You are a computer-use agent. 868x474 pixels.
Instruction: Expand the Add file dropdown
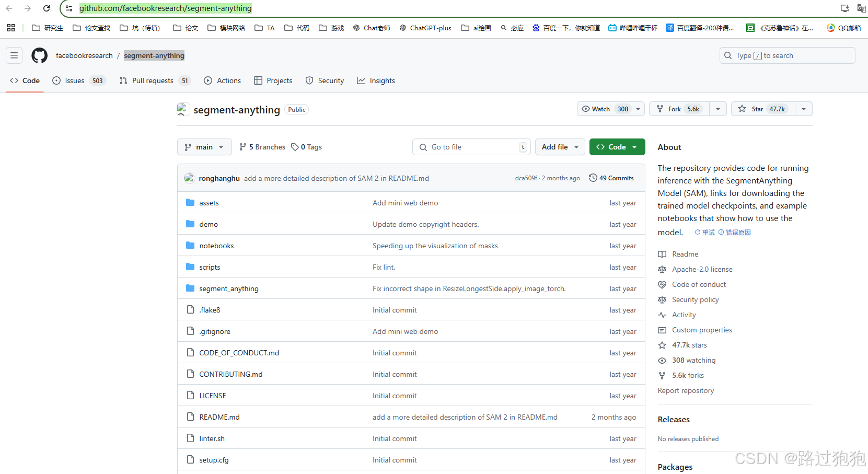pyautogui.click(x=560, y=147)
